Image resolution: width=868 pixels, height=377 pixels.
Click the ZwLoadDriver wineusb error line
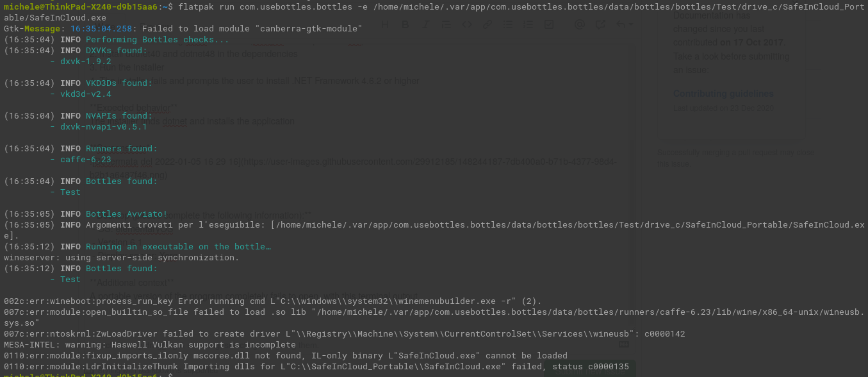345,334
